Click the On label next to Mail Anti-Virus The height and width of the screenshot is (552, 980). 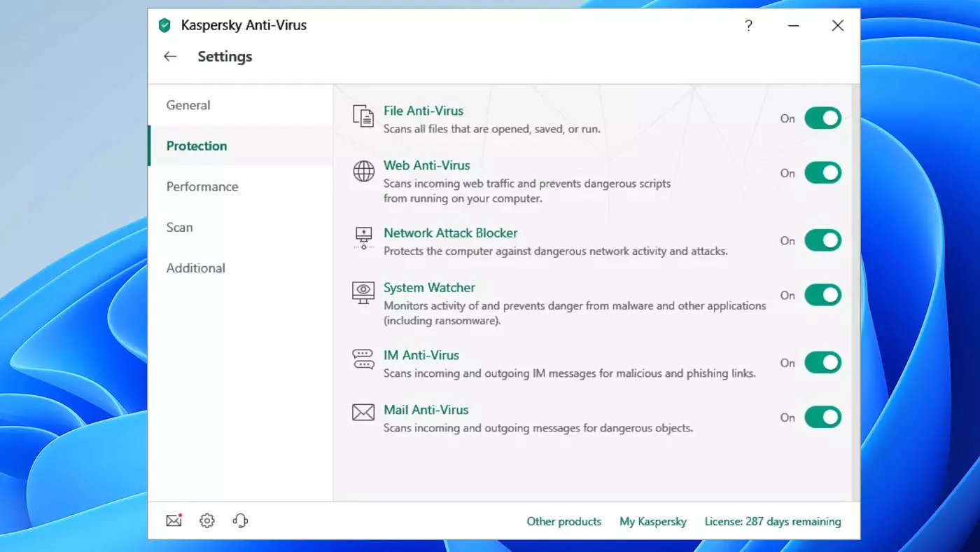tap(787, 418)
